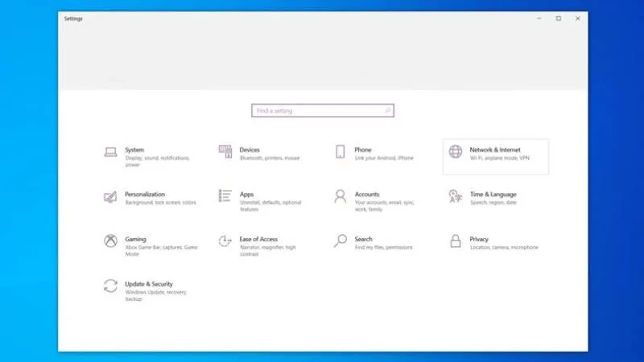644x362 pixels.
Task: Open the System laptop icon
Action: [x=110, y=152]
